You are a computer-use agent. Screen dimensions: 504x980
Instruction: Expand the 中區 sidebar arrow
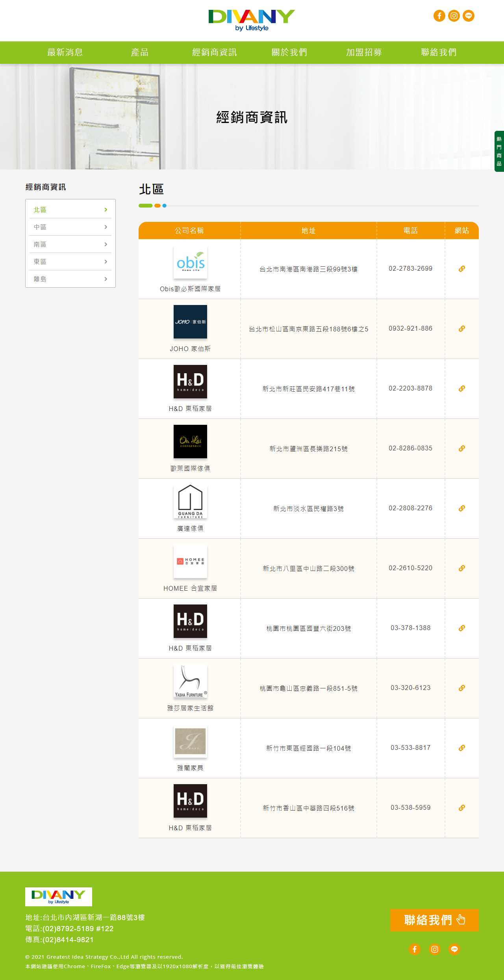coord(106,227)
